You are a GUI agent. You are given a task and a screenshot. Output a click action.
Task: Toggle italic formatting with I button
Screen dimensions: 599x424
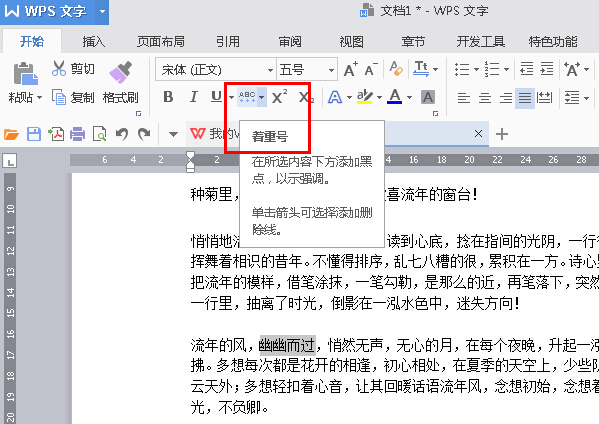[x=194, y=97]
